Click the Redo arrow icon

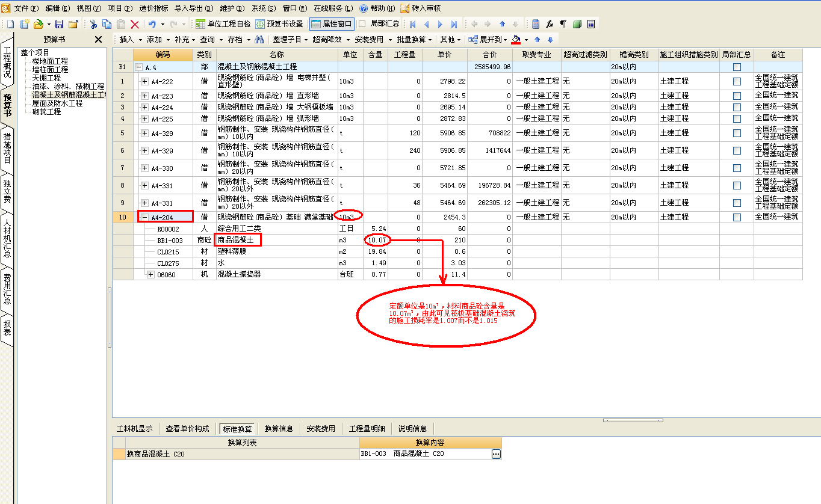tap(174, 24)
